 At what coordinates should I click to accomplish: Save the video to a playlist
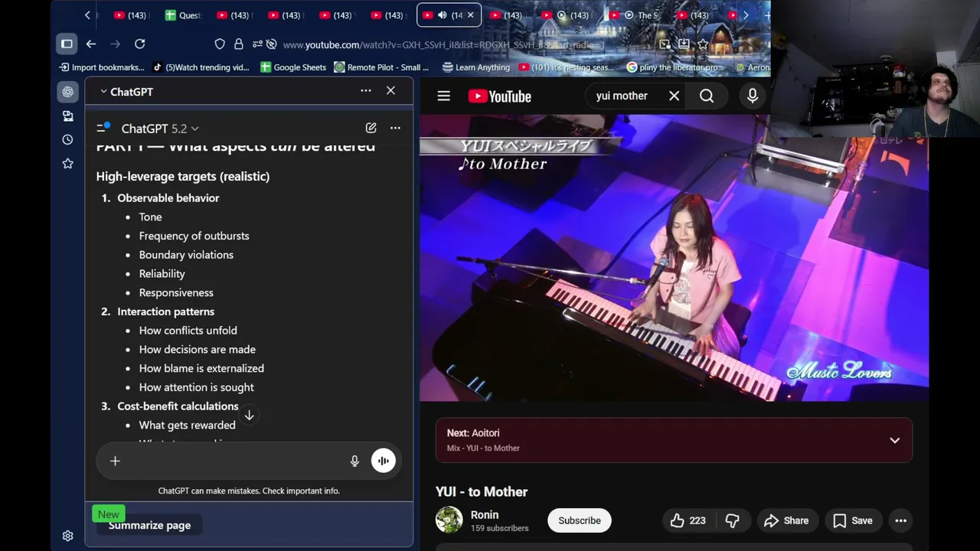(853, 520)
